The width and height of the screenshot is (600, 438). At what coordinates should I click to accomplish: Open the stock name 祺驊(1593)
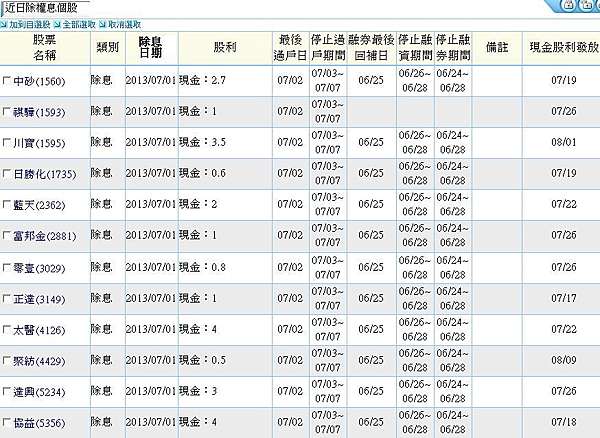[x=39, y=112]
